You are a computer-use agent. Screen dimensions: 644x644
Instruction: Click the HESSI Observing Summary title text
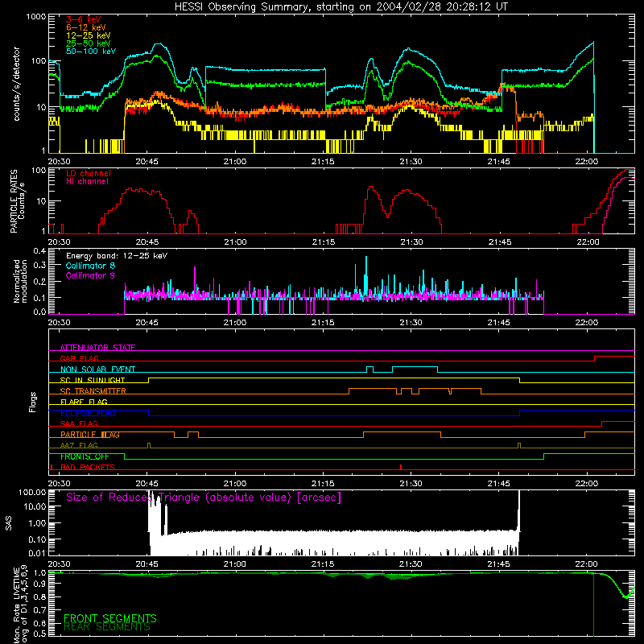pyautogui.click(x=341, y=7)
